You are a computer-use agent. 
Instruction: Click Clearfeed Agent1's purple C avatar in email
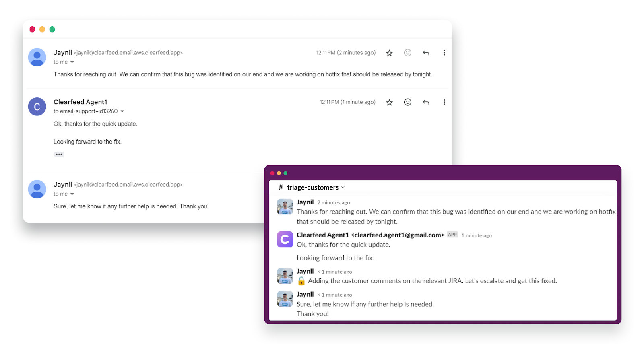point(37,107)
